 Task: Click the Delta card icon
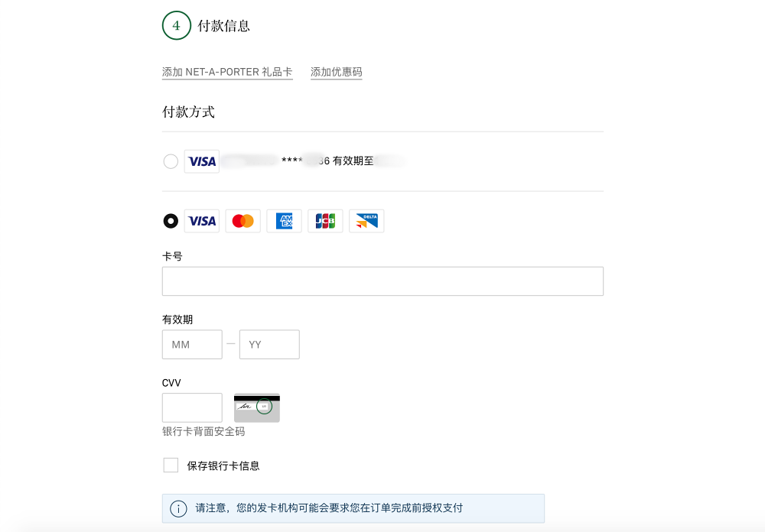(x=366, y=221)
